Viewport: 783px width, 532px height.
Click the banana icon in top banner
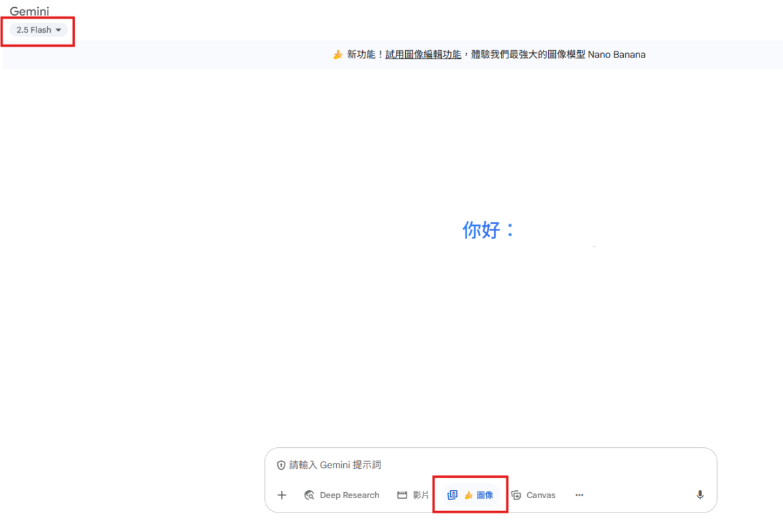pos(337,55)
